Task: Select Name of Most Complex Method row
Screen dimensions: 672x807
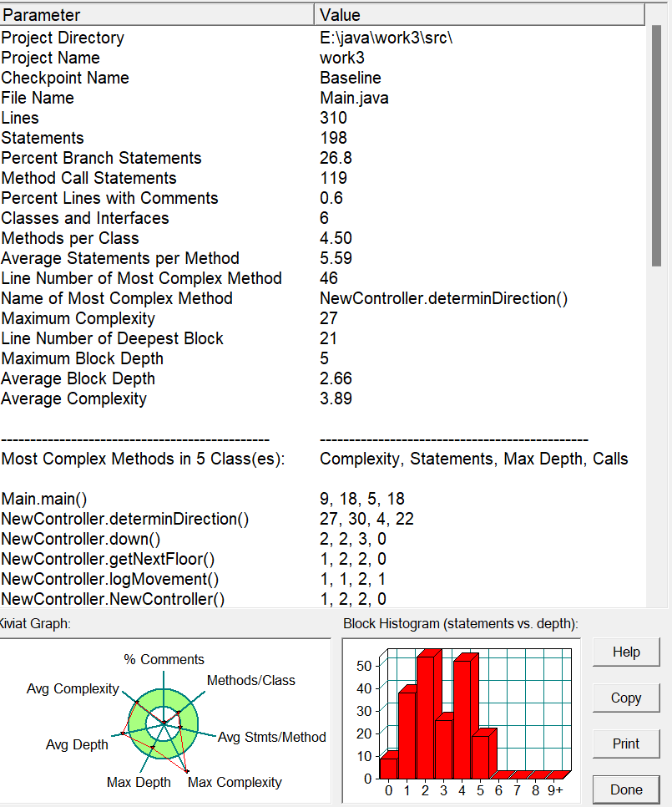Action: pyautogui.click(x=323, y=298)
